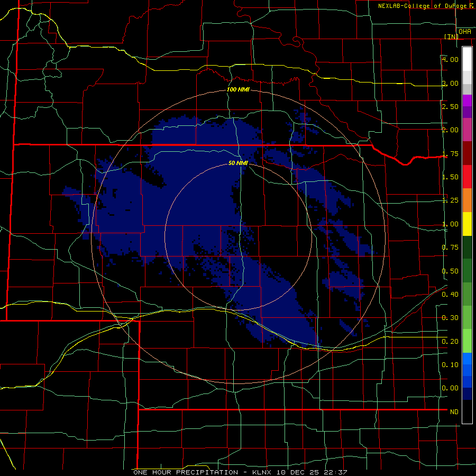This screenshot has height=476, width=476.
Task: Select the 0.10 legend value
Action: pyautogui.click(x=450, y=365)
